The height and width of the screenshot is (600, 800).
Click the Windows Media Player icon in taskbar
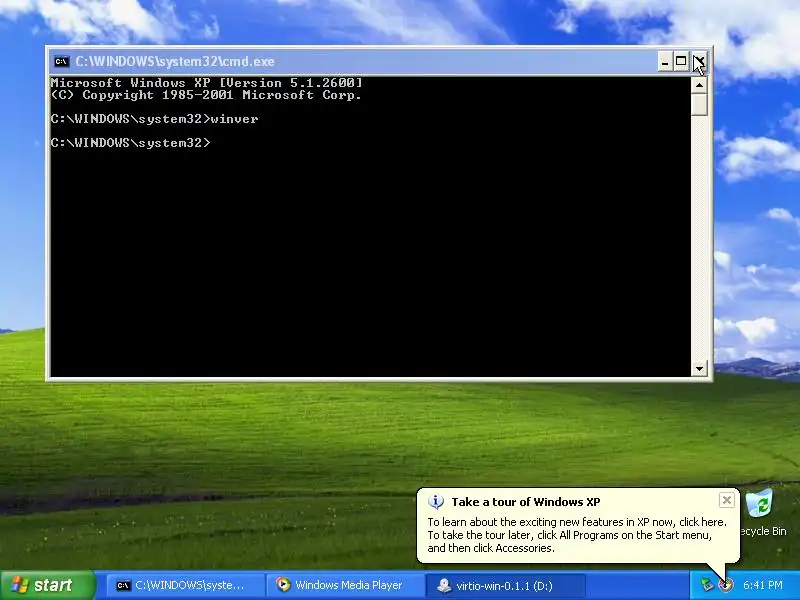(283, 585)
